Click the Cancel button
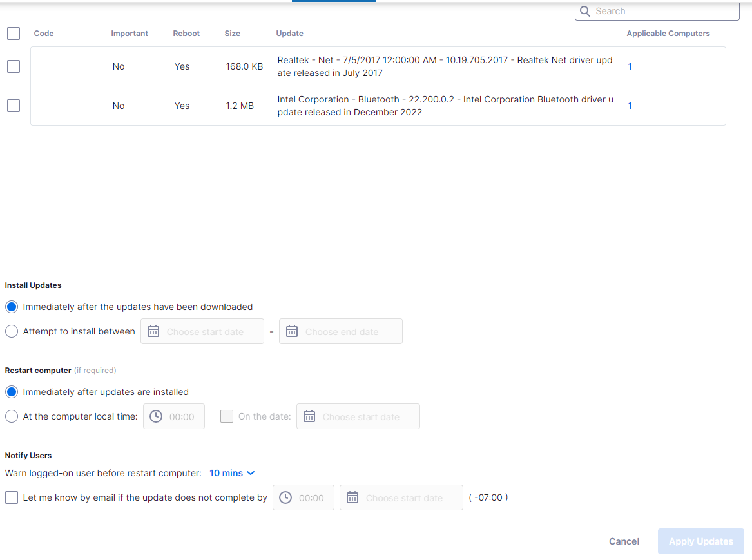 (624, 541)
